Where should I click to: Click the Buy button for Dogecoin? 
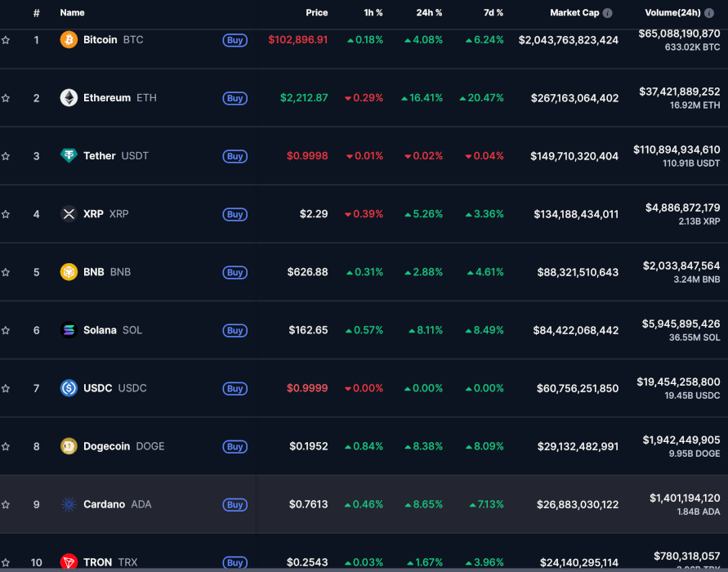[x=235, y=447]
